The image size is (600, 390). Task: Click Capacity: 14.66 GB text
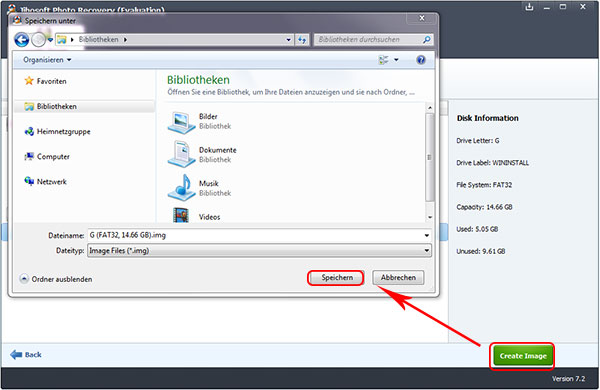pyautogui.click(x=484, y=207)
